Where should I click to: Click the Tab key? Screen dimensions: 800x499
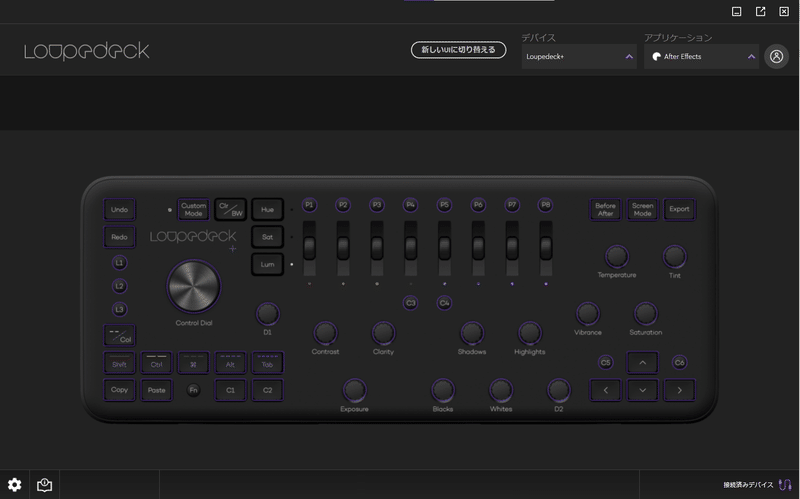[267, 363]
